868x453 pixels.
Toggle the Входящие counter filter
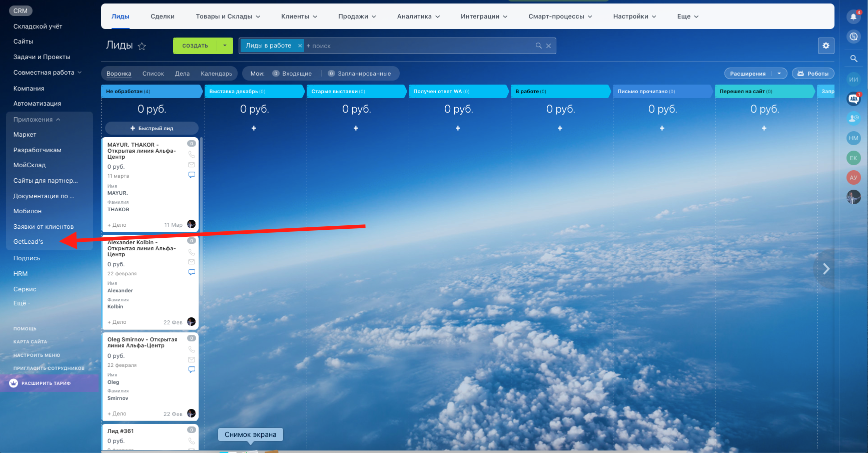click(x=292, y=74)
